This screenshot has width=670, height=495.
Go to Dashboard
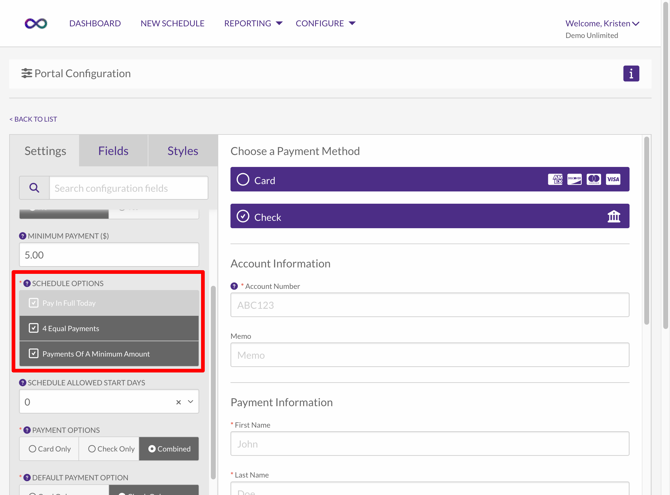(x=95, y=24)
